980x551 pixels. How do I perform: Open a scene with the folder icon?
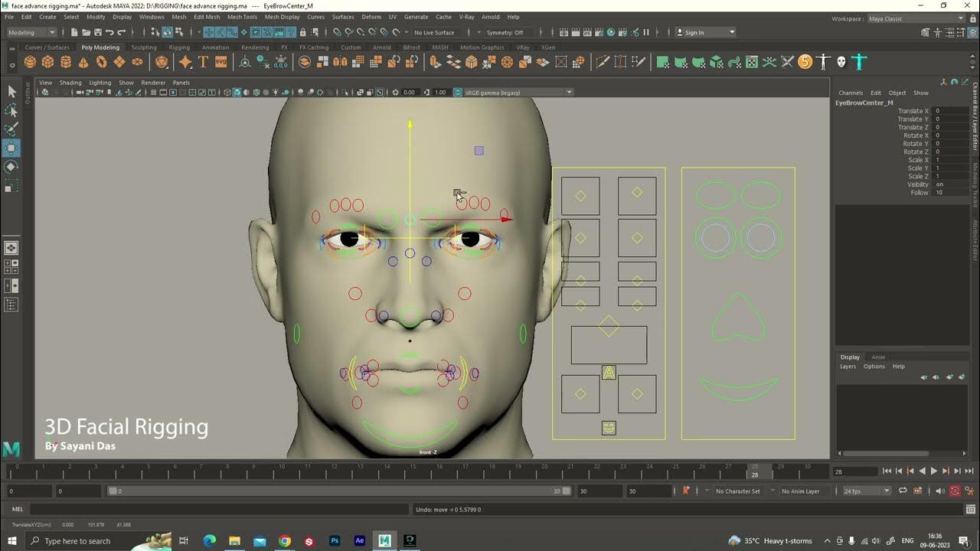85,32
